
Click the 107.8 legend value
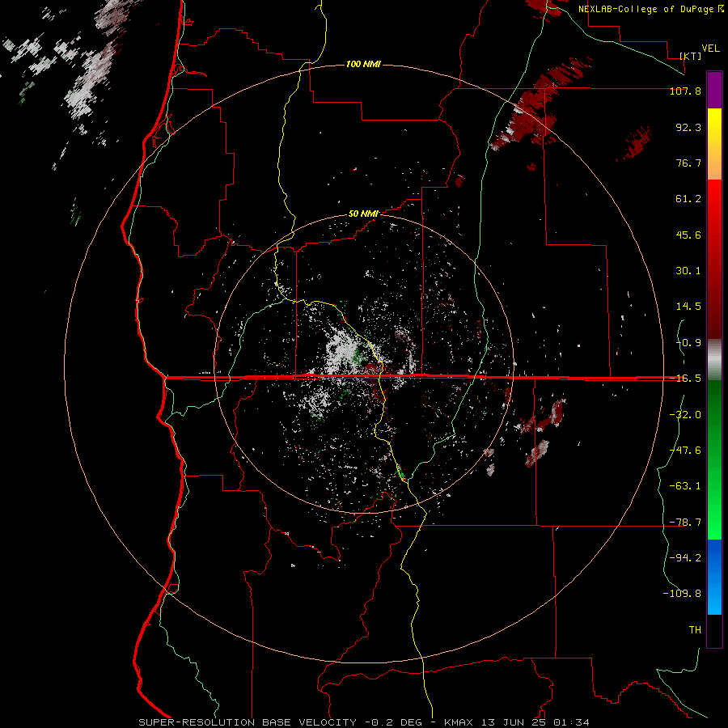click(x=685, y=91)
